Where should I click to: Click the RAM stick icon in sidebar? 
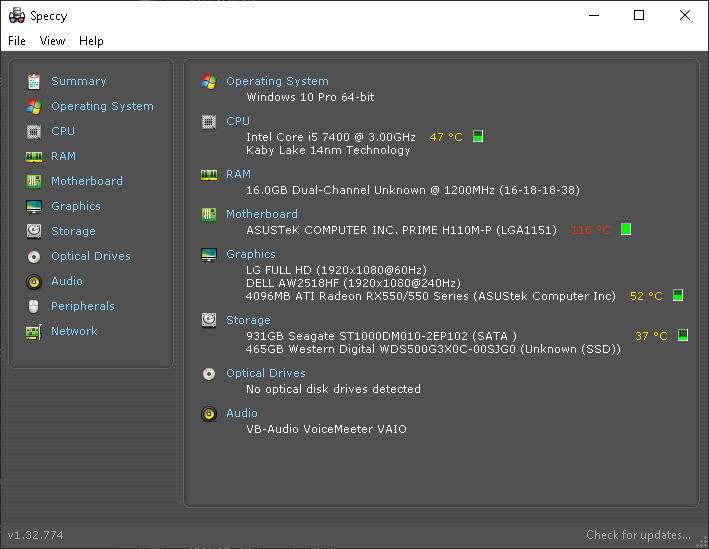click(x=34, y=157)
